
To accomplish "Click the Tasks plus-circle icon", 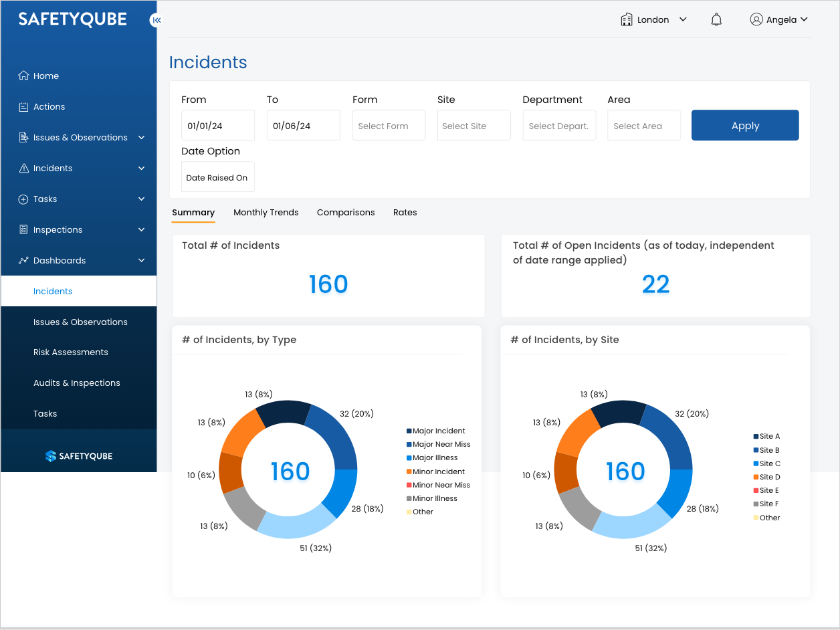I will coord(23,199).
